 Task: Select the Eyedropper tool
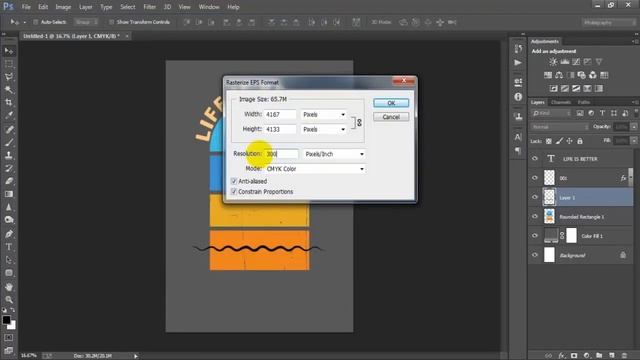9,116
